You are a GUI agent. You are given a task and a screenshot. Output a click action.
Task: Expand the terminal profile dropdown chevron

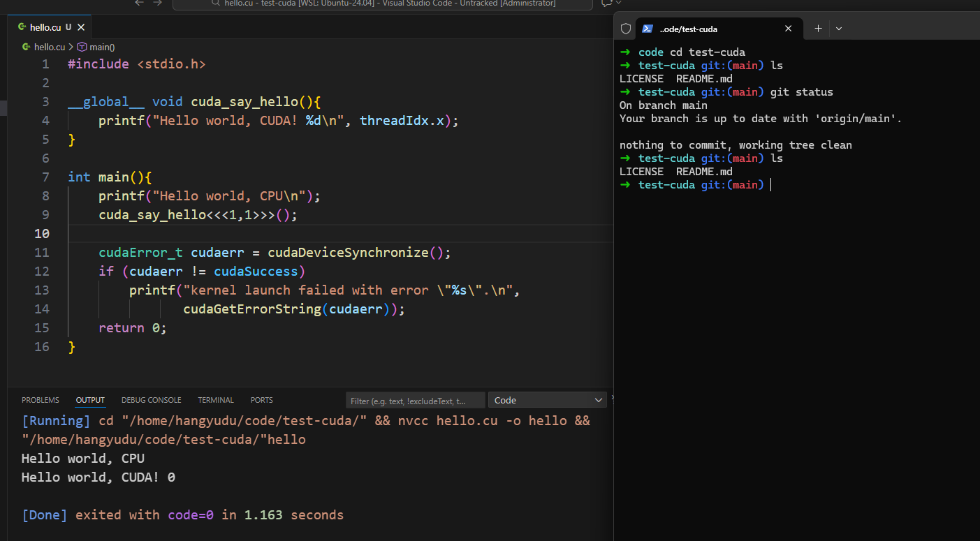(x=839, y=29)
